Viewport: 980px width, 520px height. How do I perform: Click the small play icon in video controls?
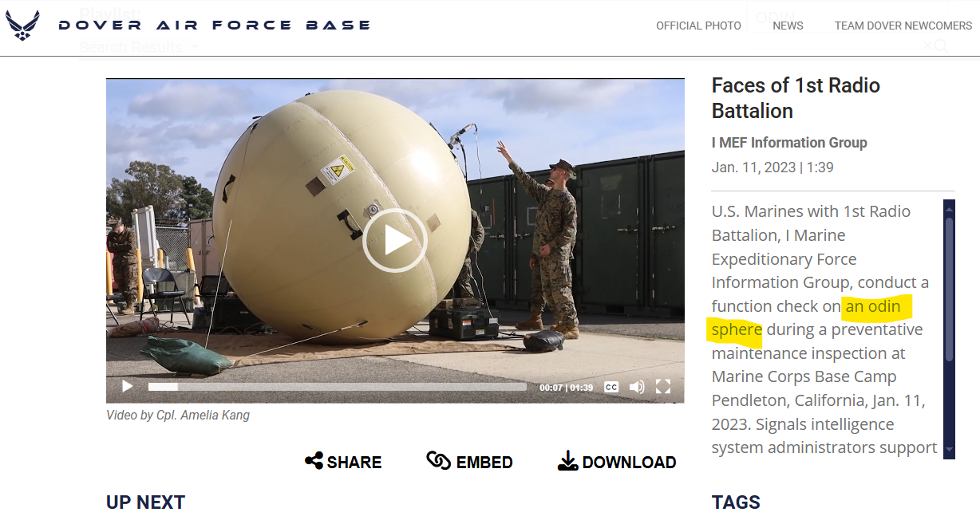click(x=127, y=387)
